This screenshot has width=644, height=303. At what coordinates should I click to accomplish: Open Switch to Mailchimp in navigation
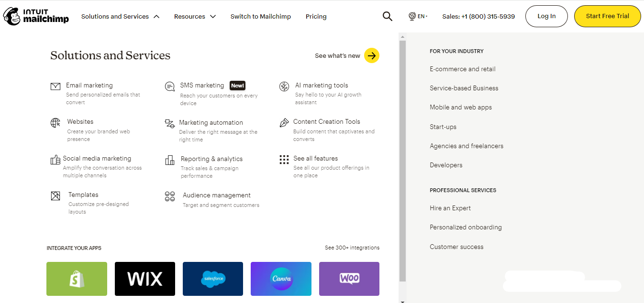pyautogui.click(x=261, y=16)
